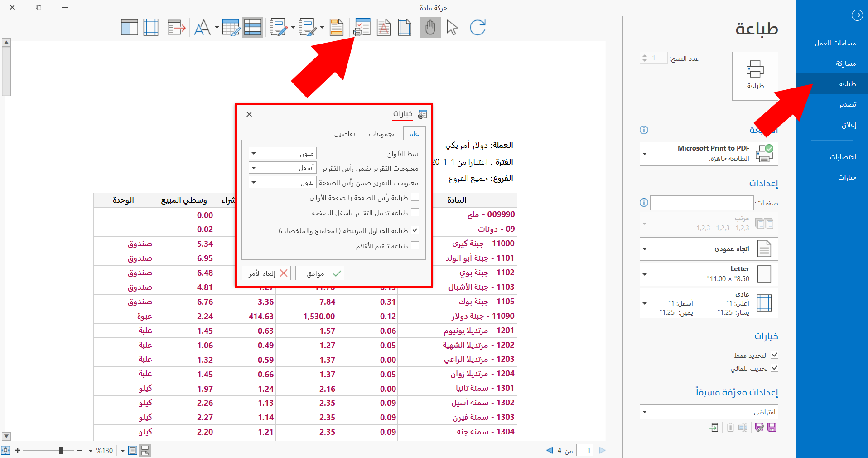Viewport: 868px width, 458px height.
Task: Open page header info dropdown showing بدون
Action: coord(283,182)
